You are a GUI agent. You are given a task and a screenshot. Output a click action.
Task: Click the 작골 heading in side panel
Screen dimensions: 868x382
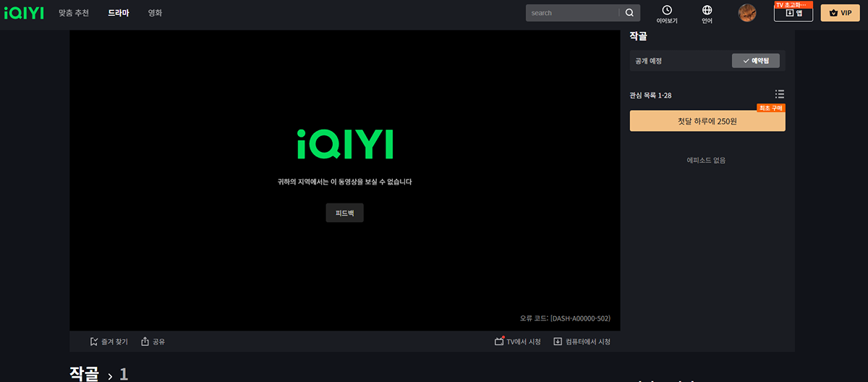pos(638,35)
